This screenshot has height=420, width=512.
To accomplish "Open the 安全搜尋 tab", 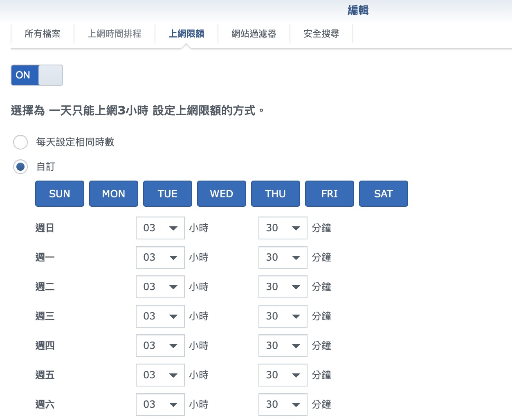I will coord(321,34).
